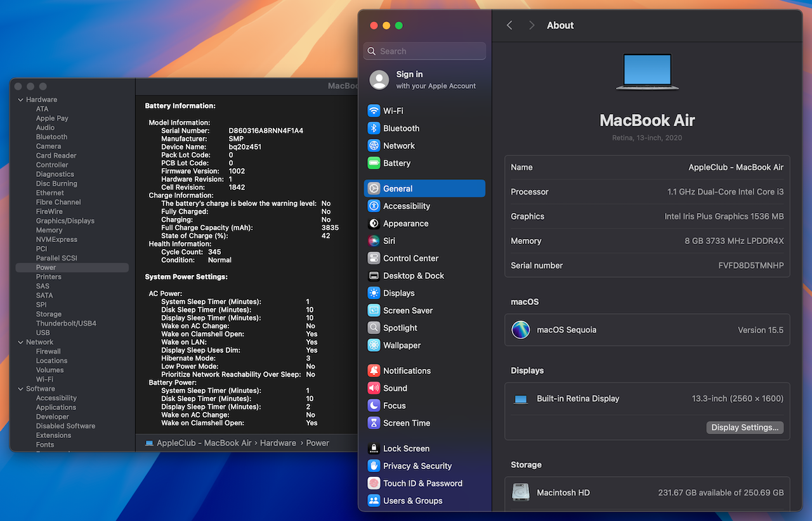812x521 pixels.
Task: Select the Bluetooth icon in Settings sidebar
Action: tap(374, 128)
